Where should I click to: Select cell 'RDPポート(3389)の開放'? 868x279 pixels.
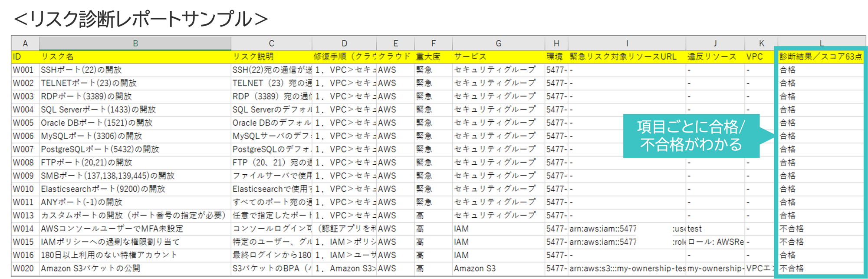(135, 96)
